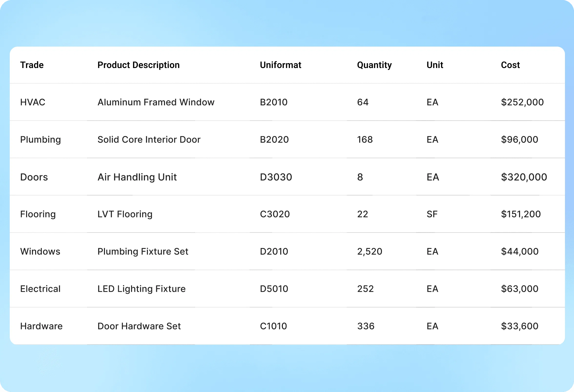Select the HVAC trade cell
This screenshot has height=392, width=574.
(33, 102)
